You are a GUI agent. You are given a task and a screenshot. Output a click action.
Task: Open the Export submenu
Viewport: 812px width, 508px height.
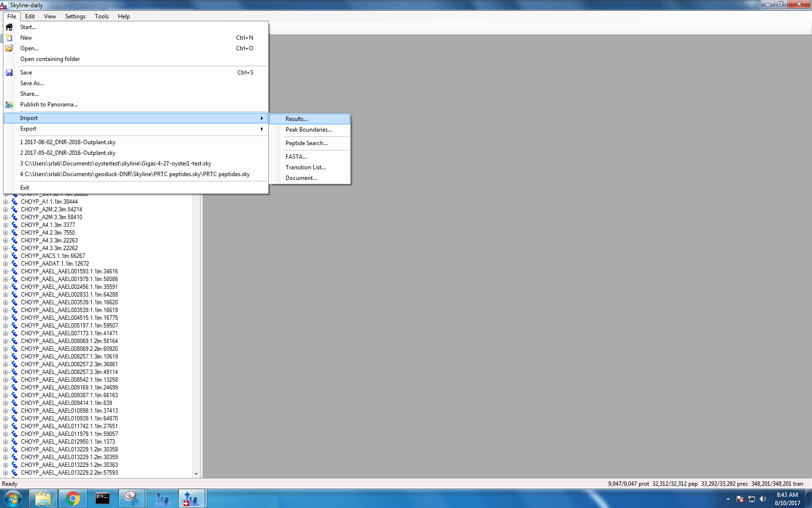(x=136, y=129)
